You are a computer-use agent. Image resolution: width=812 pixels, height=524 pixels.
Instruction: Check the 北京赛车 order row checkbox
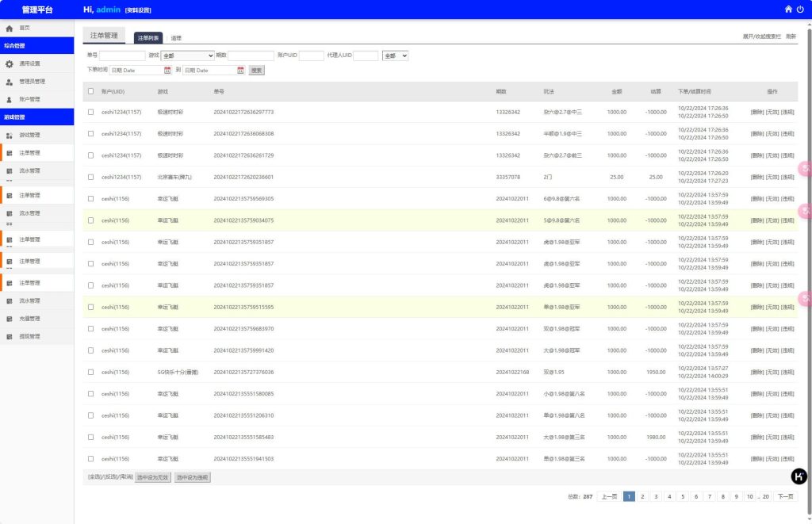90,177
